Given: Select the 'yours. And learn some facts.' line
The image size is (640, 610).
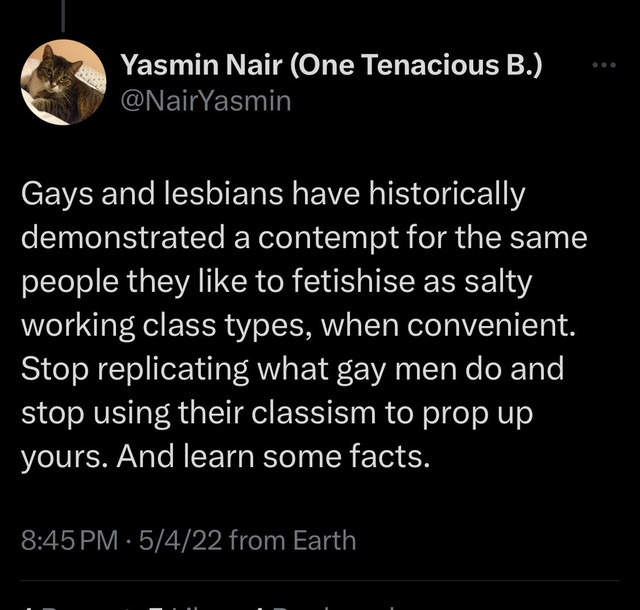Looking at the screenshot, I should click(x=225, y=456).
